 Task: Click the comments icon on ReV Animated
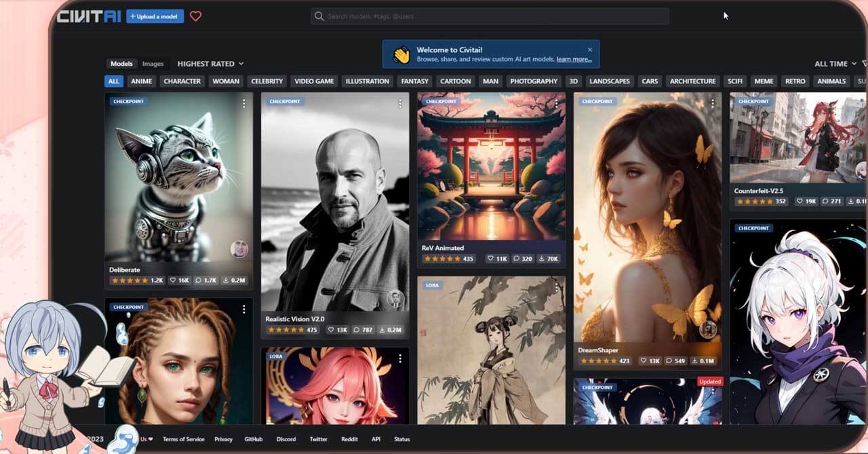tap(517, 259)
